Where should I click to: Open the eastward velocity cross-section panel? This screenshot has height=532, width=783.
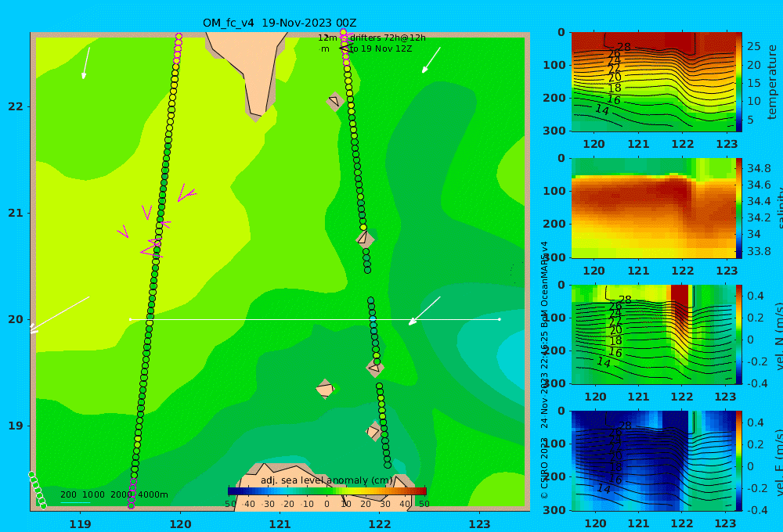pyautogui.click(x=653, y=461)
